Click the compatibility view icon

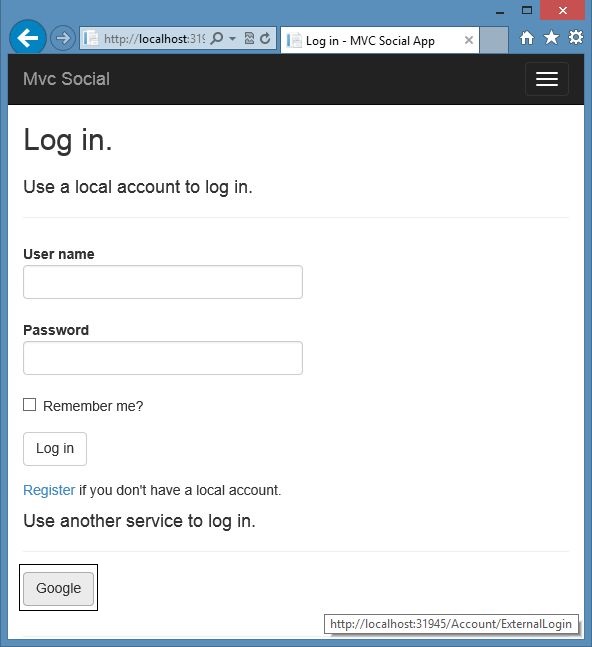249,38
